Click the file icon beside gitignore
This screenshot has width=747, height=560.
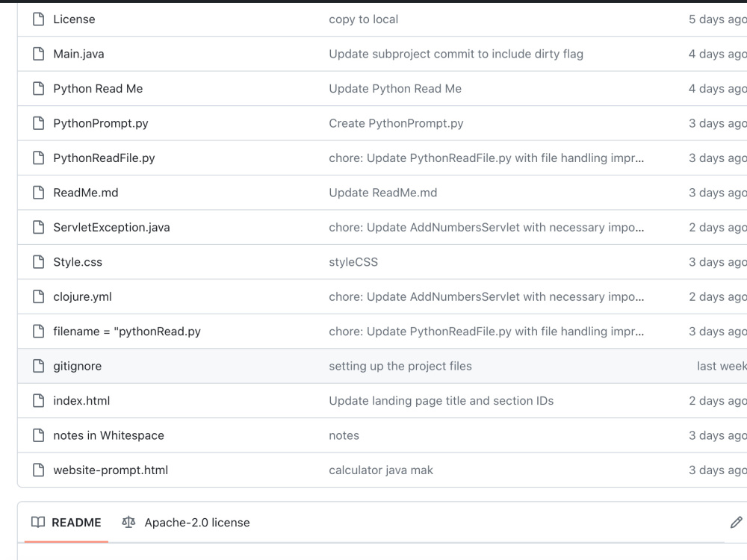(x=39, y=366)
